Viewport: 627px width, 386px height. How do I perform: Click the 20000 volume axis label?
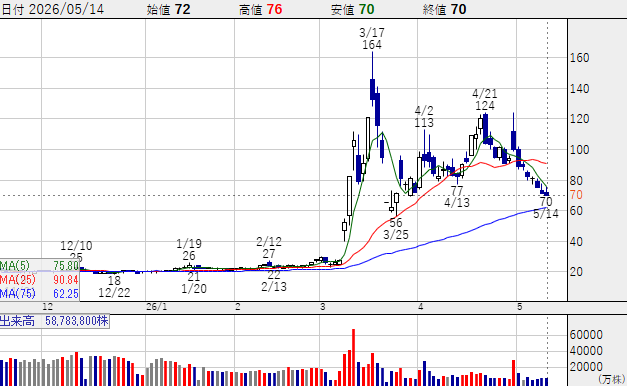coord(586,366)
